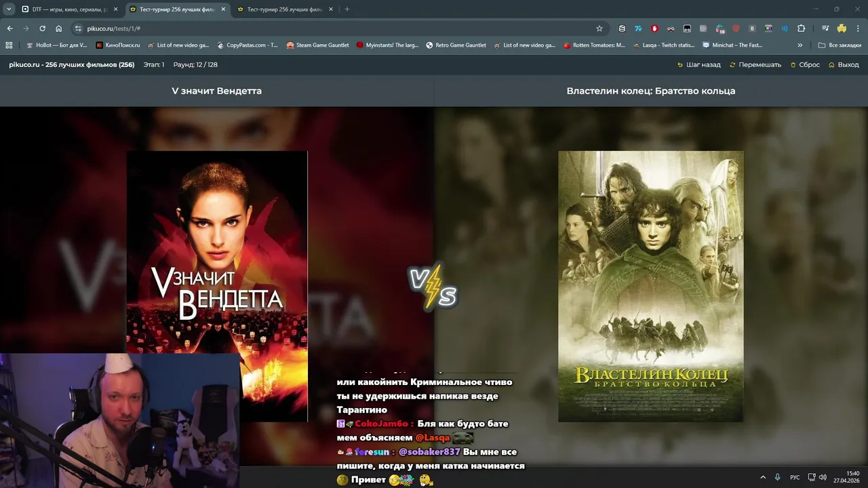Open the extension with the number 10 badge

coord(719,28)
